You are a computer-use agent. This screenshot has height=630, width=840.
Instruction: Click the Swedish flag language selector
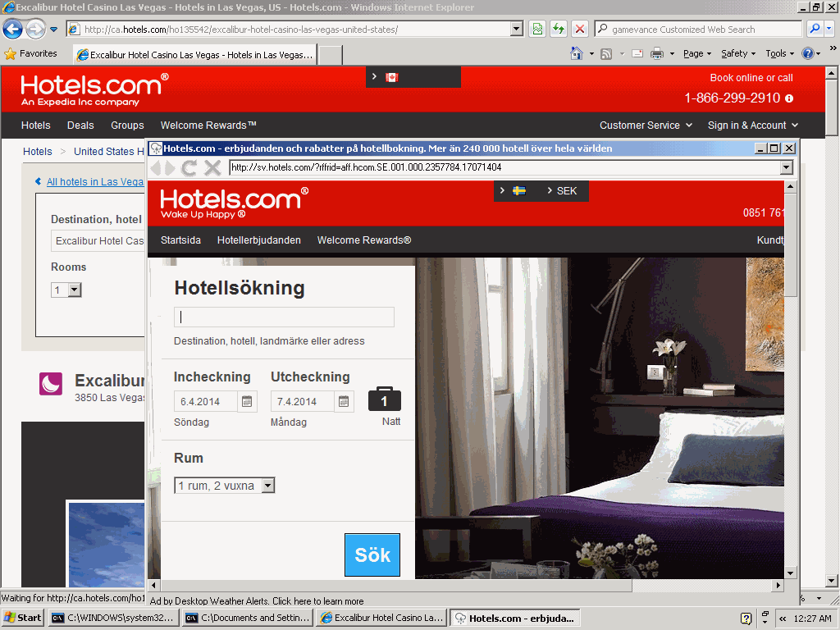pyautogui.click(x=519, y=190)
